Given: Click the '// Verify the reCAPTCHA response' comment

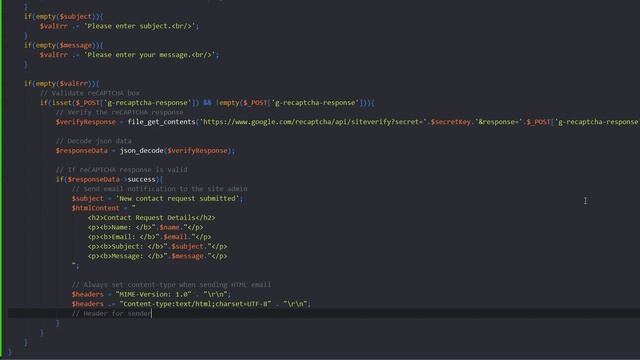Looking at the screenshot, I should coord(120,112).
